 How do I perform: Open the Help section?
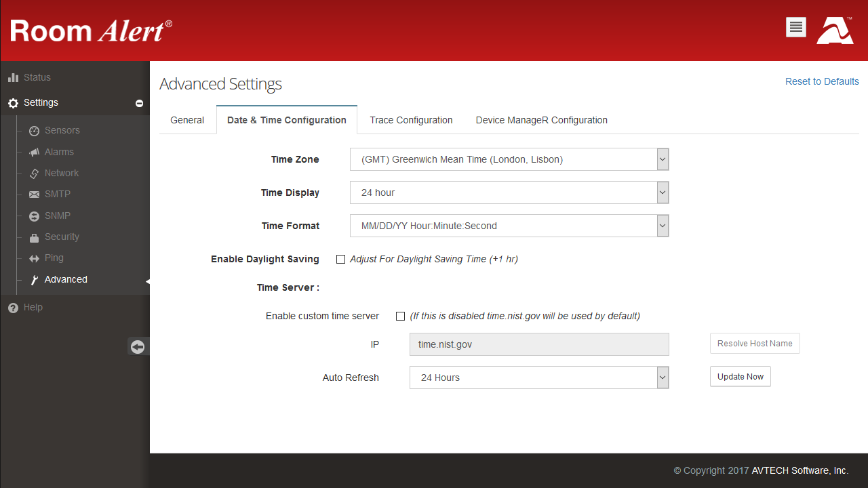[x=33, y=307]
